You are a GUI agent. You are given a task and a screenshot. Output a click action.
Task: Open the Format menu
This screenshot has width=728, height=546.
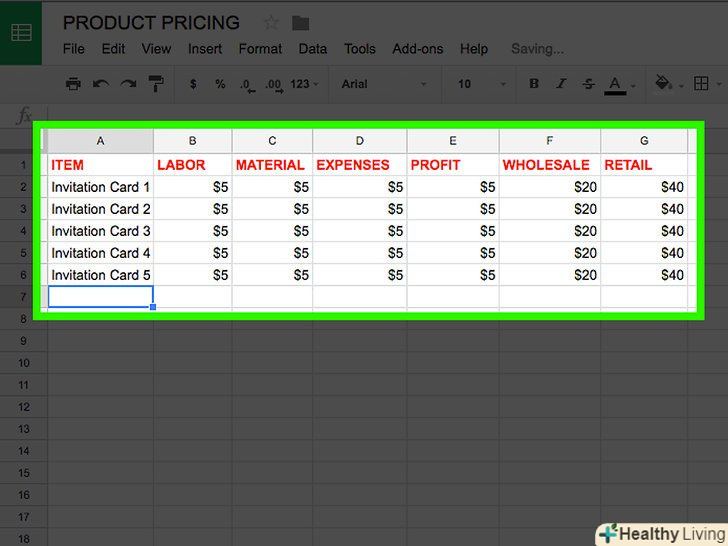tap(262, 48)
